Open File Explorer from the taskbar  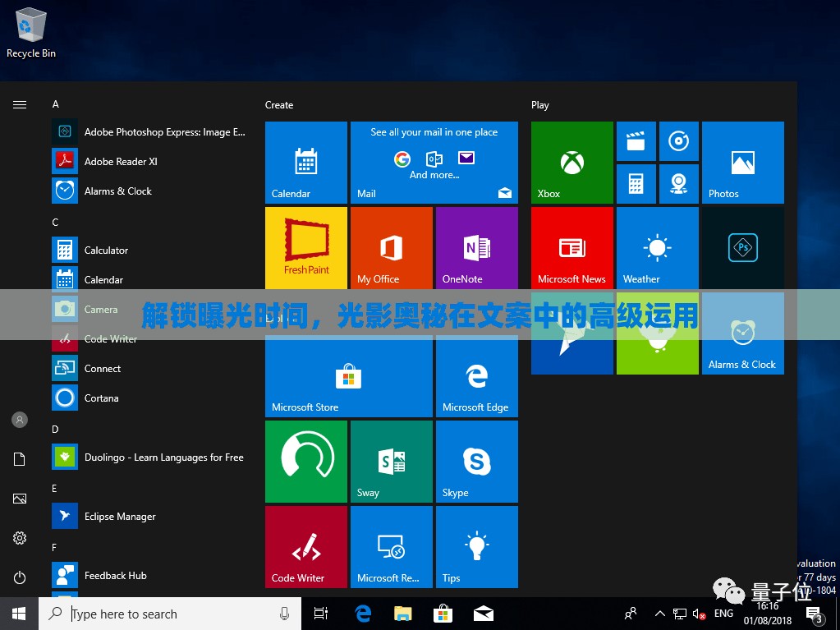click(x=403, y=614)
